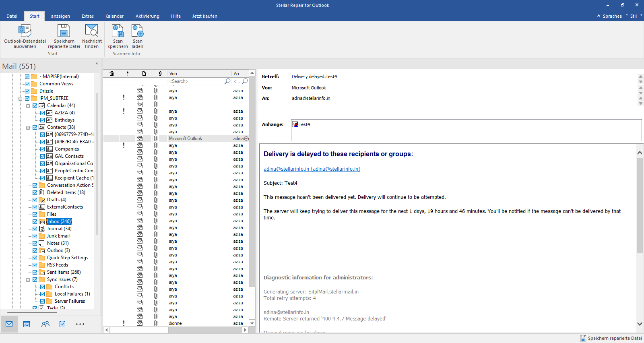The width and height of the screenshot is (644, 343).
Task: Switch to Mail view icon at bottom
Action: pos(9,324)
